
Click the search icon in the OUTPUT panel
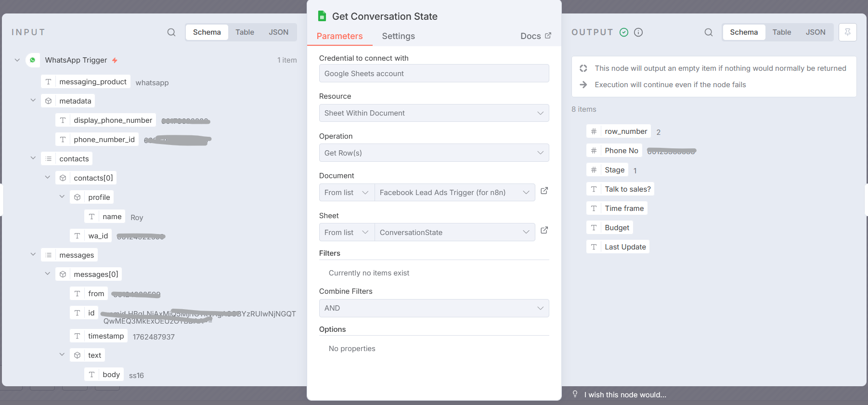tap(708, 32)
